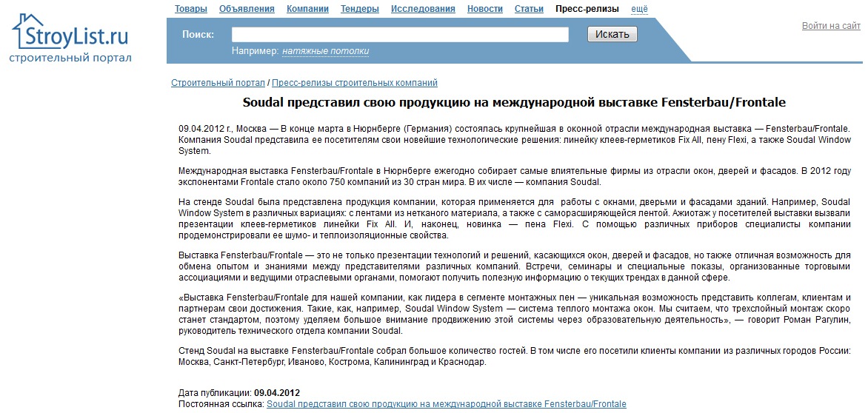Click the натяжные потолки example link
The image size is (868, 413).
pos(326,51)
